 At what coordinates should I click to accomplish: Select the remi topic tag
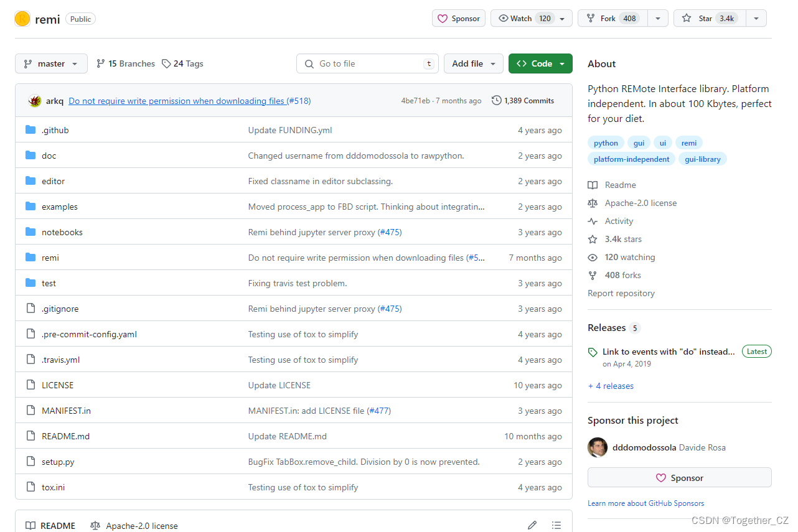point(689,143)
